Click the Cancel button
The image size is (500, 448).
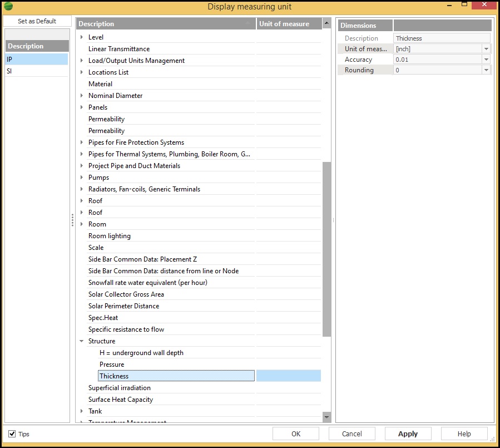pyautogui.click(x=352, y=434)
